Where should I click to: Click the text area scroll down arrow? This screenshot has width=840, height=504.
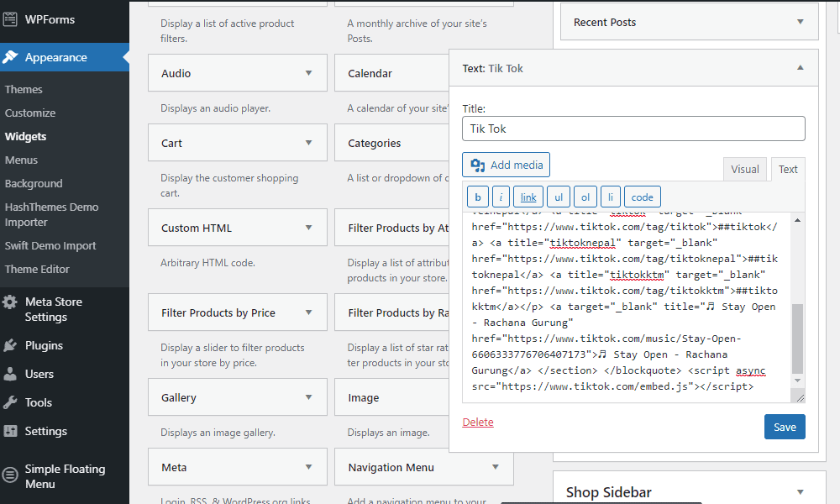[797, 381]
